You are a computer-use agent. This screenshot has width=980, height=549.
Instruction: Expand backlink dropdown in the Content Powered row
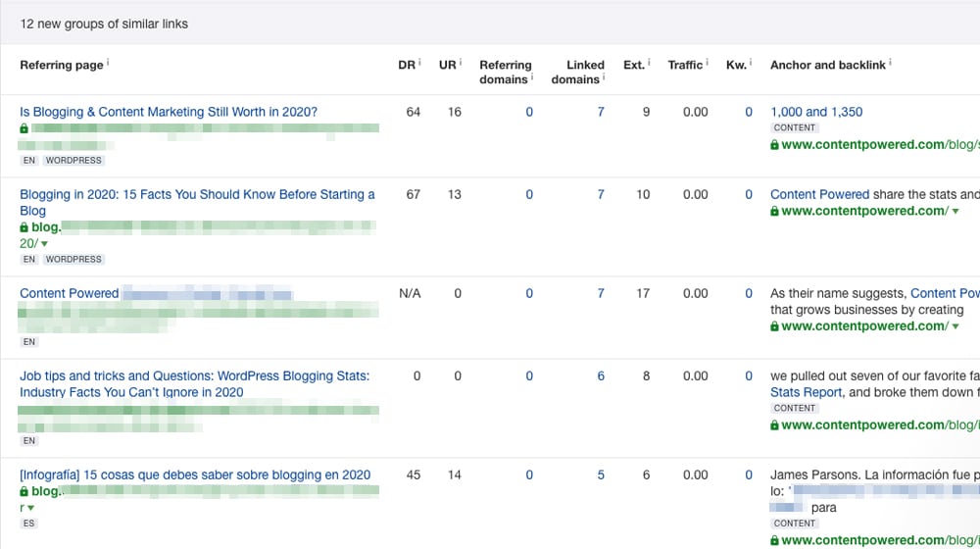(x=955, y=326)
